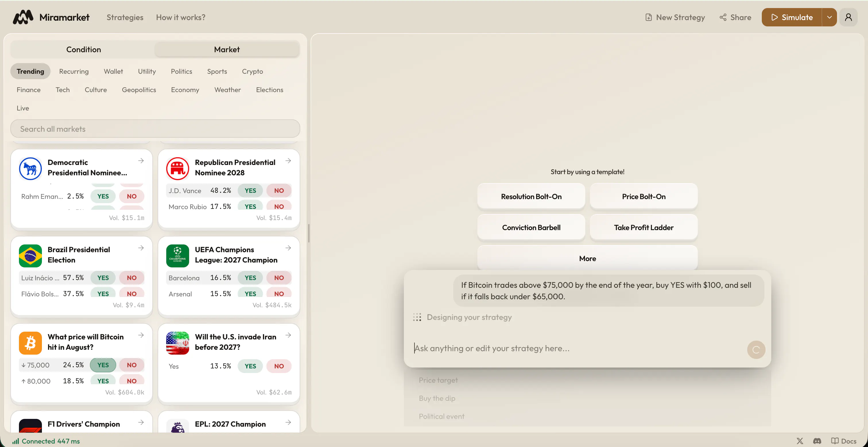
Task: Select the Geopolitics category filter
Action: (x=139, y=90)
